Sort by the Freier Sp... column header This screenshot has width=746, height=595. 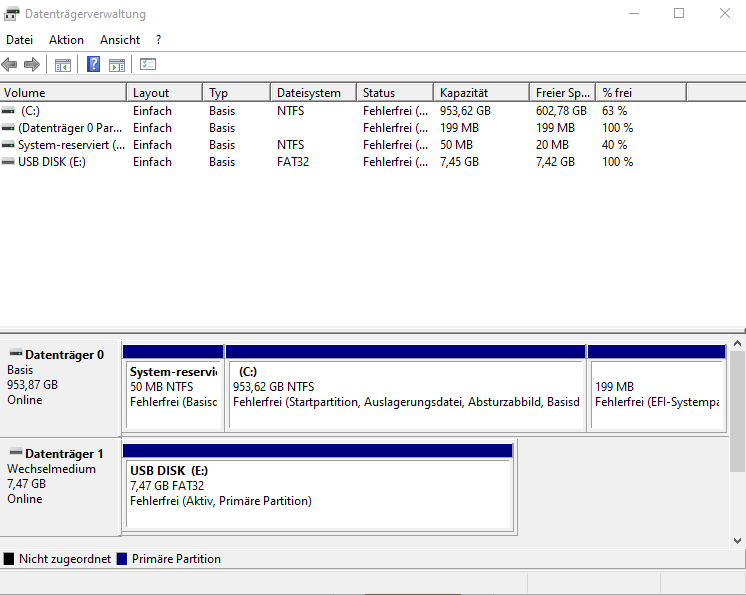coord(563,92)
